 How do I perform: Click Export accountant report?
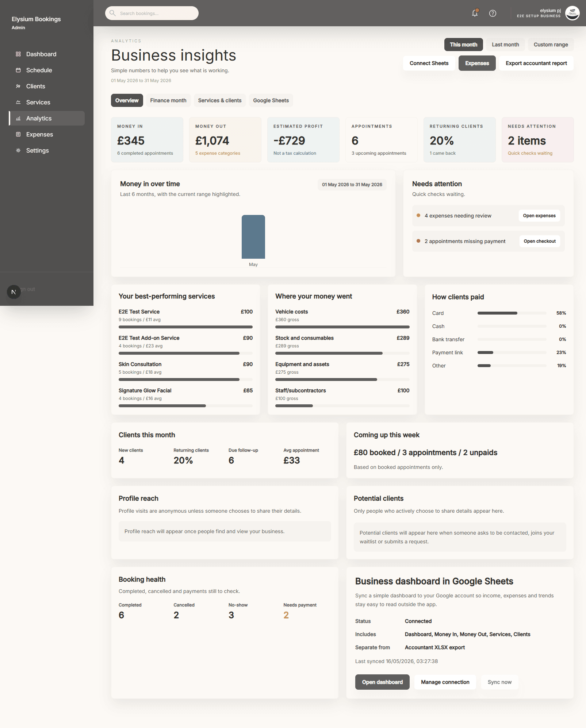536,63
